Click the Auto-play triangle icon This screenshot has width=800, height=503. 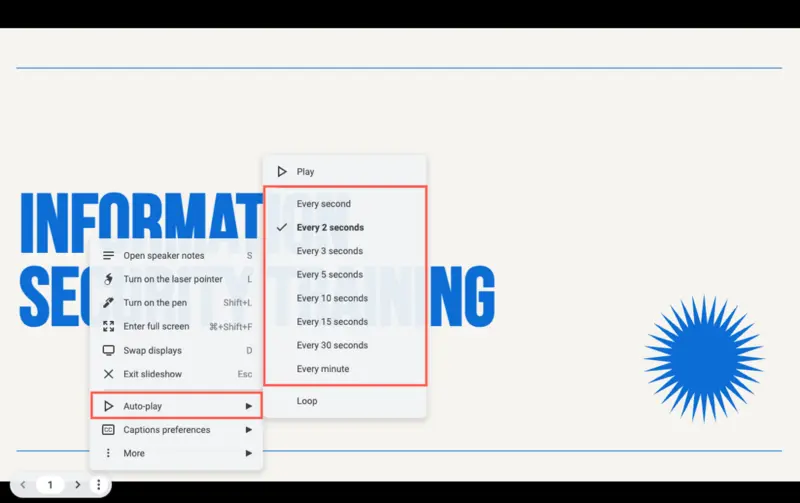click(108, 406)
